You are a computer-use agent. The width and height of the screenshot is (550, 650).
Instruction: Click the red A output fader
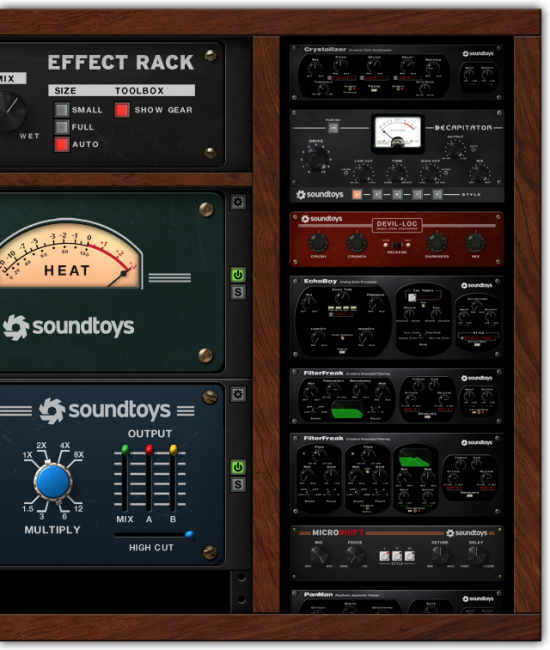point(149,450)
